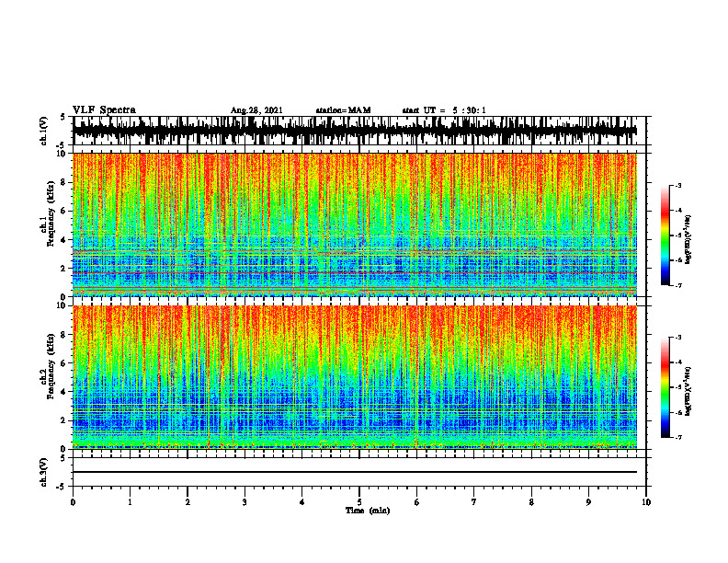The height and width of the screenshot is (563, 728).
Task: Click the "station=MAM" header label
Action: click(x=343, y=110)
